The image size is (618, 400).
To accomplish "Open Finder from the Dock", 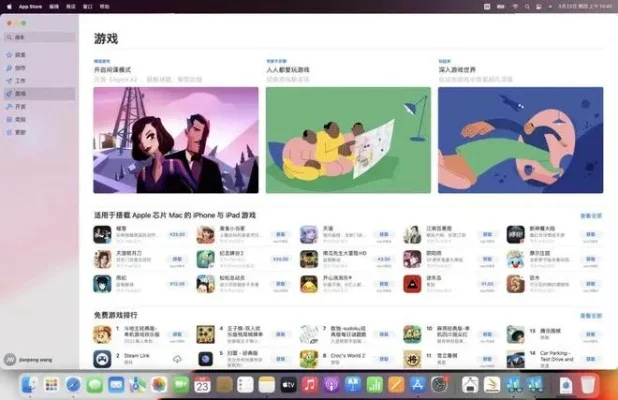I will point(30,385).
